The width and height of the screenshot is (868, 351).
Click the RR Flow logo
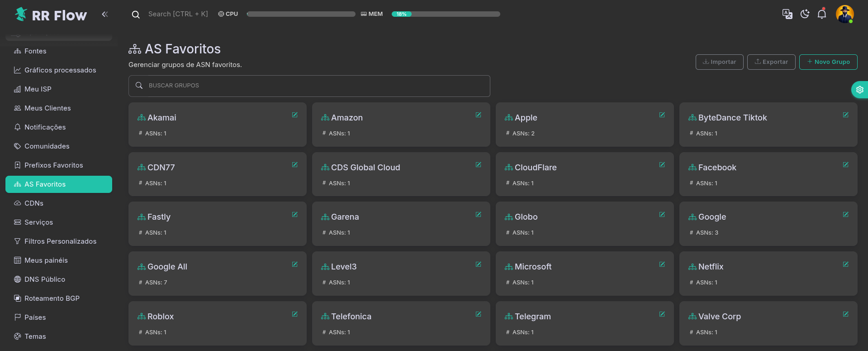point(51,15)
